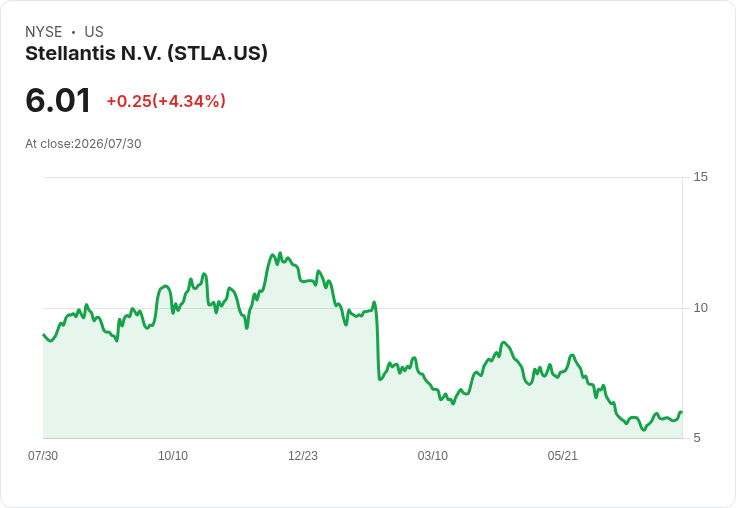736x508 pixels.
Task: Click the Stellantis N.V. (STLA.US) title
Action: click(x=146, y=54)
